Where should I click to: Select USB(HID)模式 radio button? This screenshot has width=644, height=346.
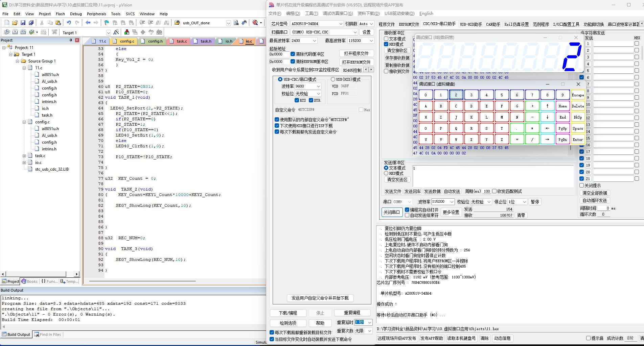pyautogui.click(x=333, y=79)
